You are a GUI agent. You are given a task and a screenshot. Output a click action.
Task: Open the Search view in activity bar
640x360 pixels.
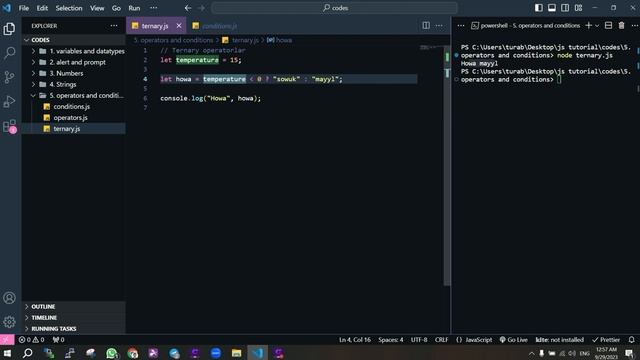(x=9, y=53)
